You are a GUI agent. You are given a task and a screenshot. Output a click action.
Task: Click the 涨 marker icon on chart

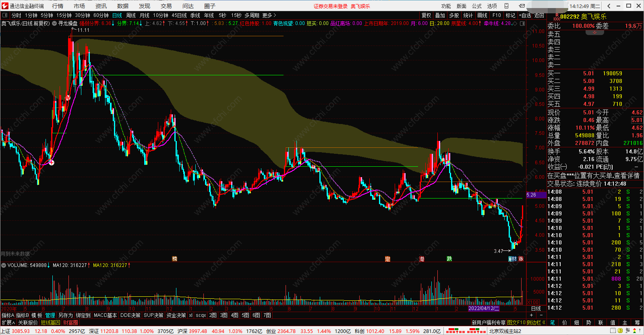pos(521,258)
